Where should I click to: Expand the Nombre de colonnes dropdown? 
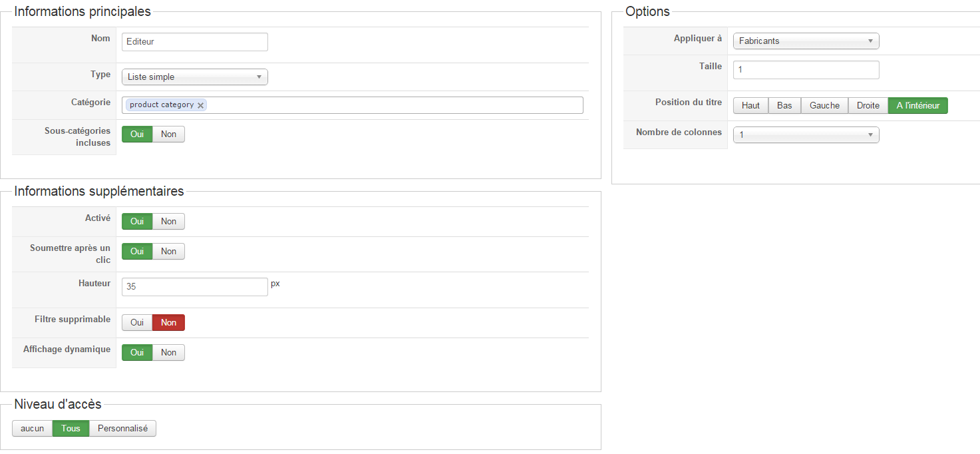pyautogui.click(x=806, y=135)
